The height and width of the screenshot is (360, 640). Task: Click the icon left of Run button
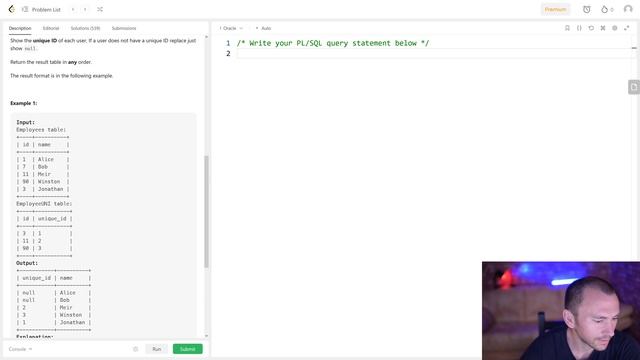point(136,349)
